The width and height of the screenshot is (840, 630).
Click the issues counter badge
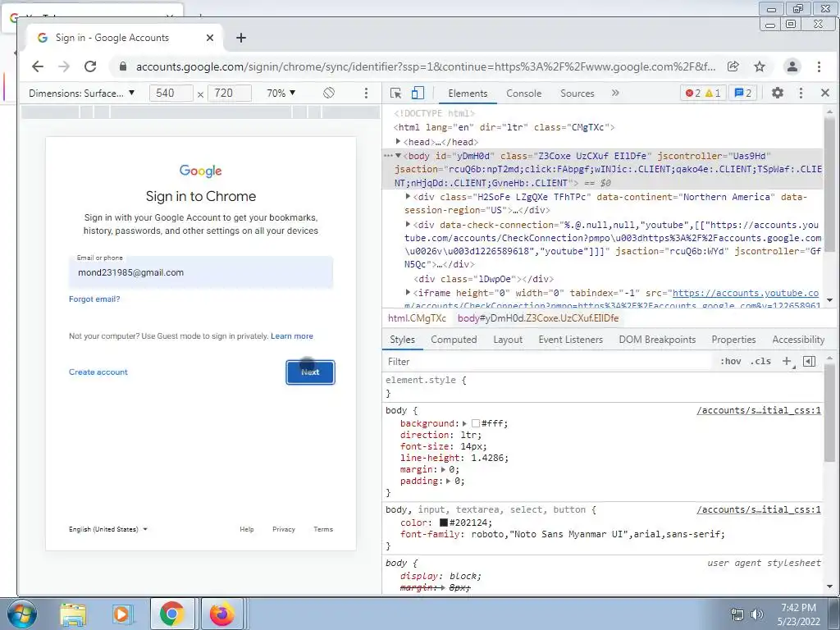(742, 94)
